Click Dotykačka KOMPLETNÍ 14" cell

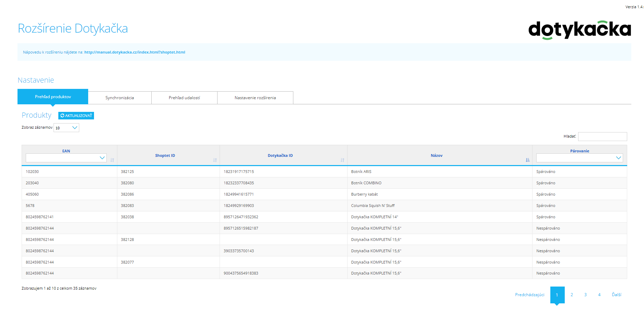point(375,217)
